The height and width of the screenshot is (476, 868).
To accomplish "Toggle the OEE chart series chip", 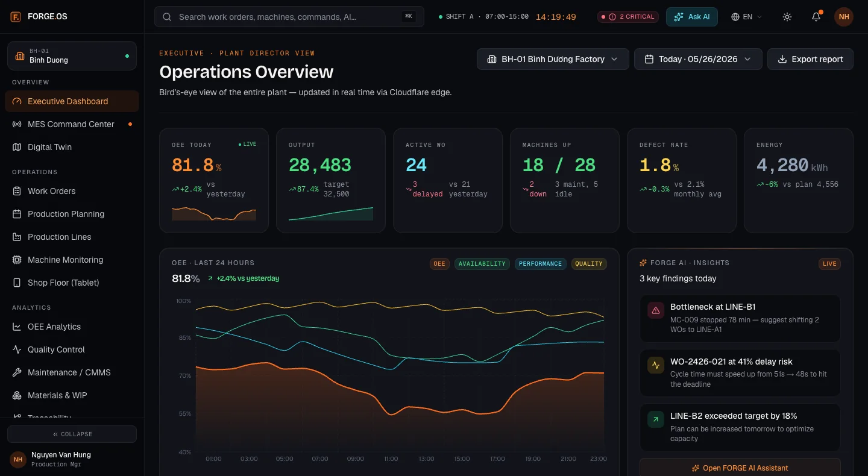I will click(439, 263).
